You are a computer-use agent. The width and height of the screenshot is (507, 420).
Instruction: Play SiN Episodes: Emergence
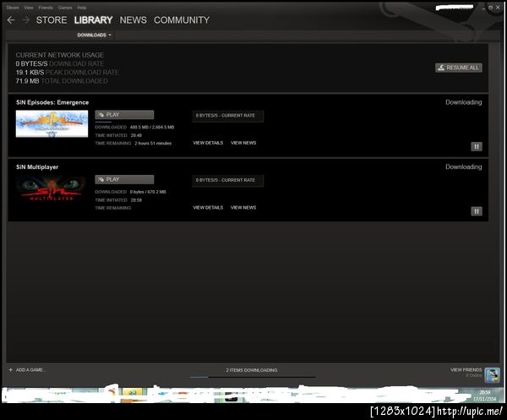[124, 115]
